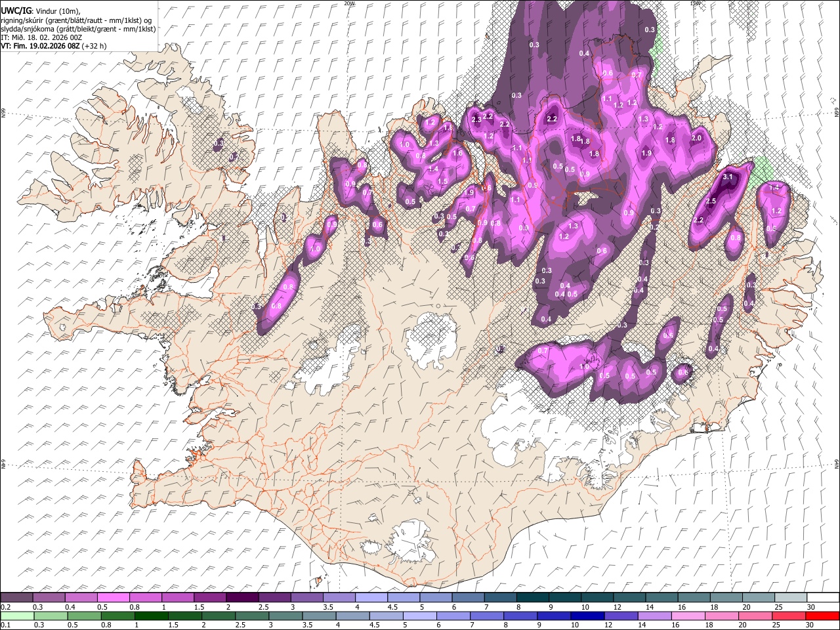Click bright red lower legend swatch above 30
This screenshot has width=840, height=630.
823,616
